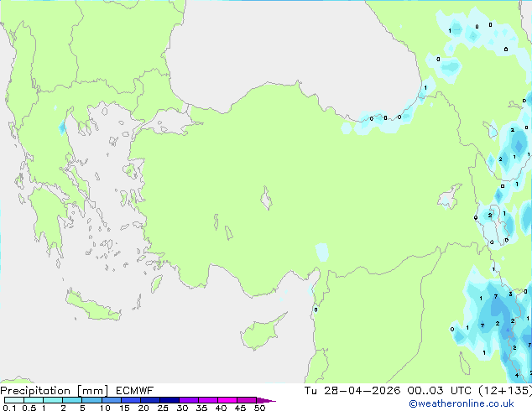532x411 pixels.
Task: Click the '40' legend scale label
Action: click(221, 408)
